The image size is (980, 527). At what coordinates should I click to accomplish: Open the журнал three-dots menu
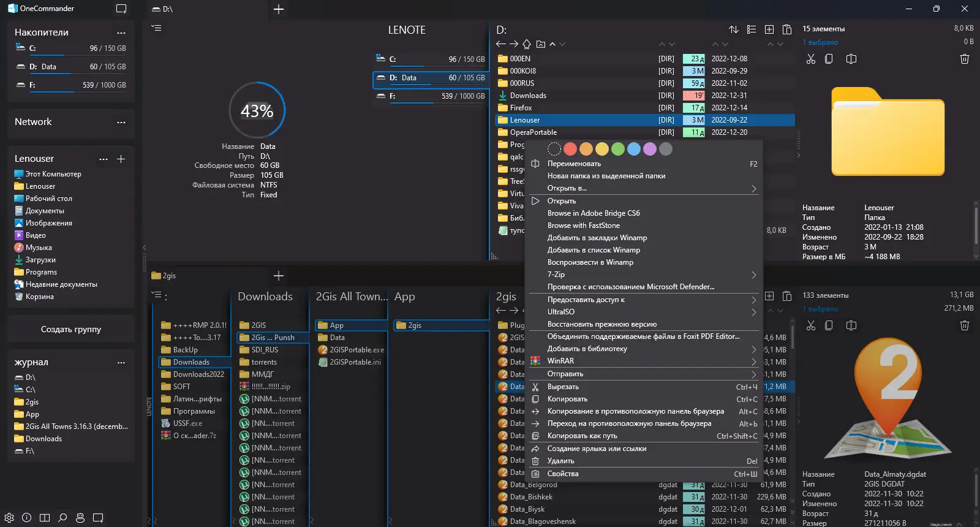tap(121, 362)
